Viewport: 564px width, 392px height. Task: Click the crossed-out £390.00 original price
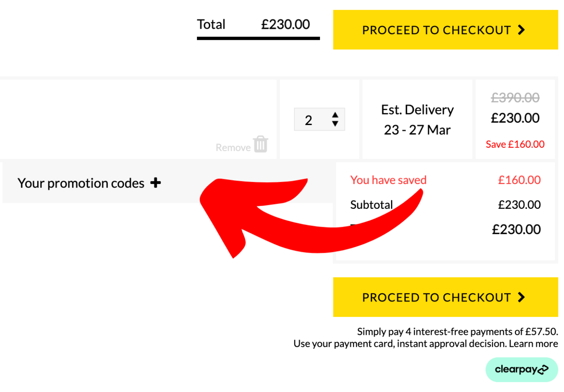click(x=515, y=97)
